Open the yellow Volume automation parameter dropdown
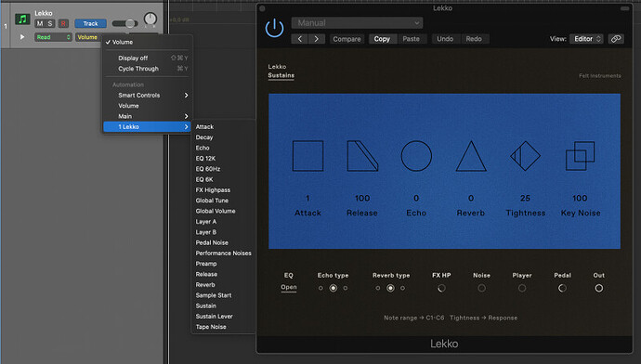The image size is (641, 364). (88, 37)
